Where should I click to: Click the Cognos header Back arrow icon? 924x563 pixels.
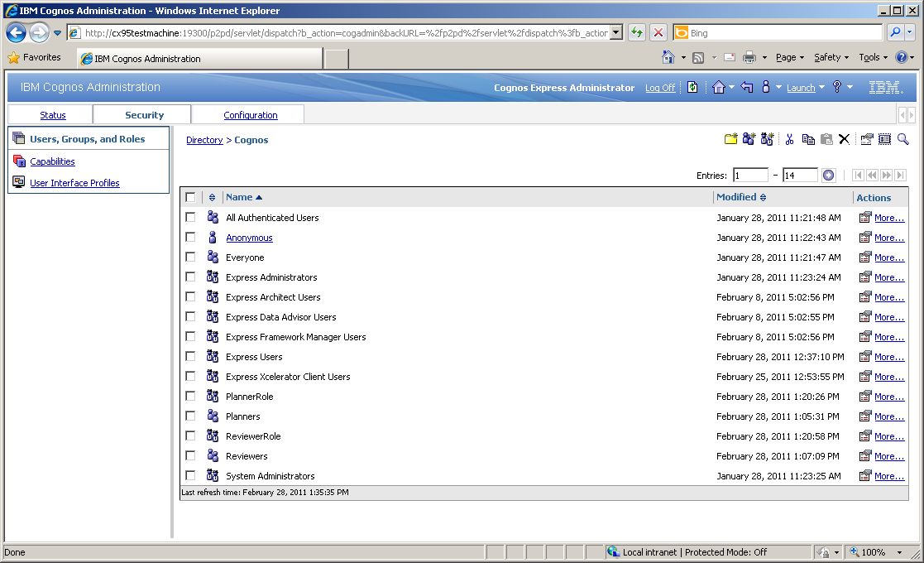747,87
